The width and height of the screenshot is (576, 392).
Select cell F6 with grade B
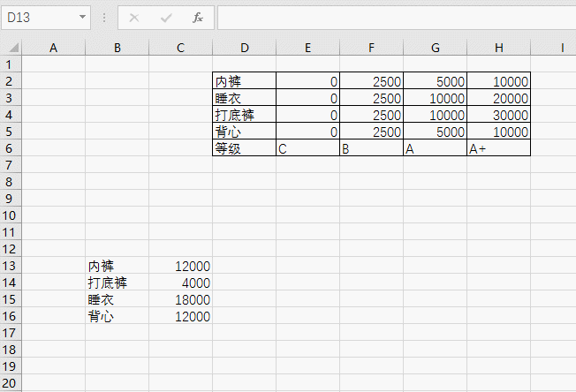pyautogui.click(x=371, y=148)
